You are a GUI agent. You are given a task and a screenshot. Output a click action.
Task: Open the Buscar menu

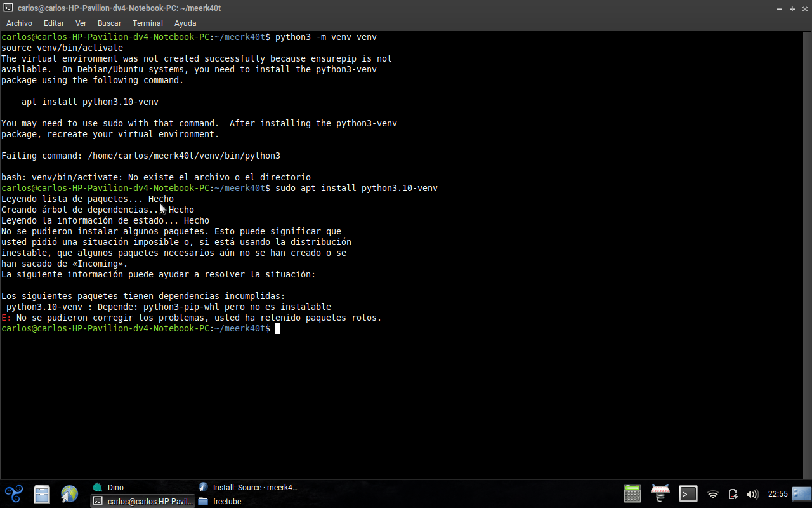click(109, 23)
